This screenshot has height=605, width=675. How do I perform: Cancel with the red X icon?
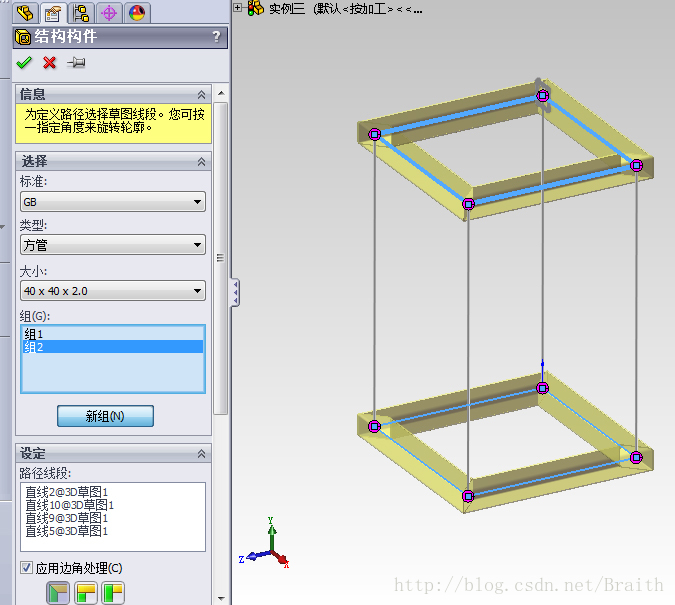click(x=50, y=63)
